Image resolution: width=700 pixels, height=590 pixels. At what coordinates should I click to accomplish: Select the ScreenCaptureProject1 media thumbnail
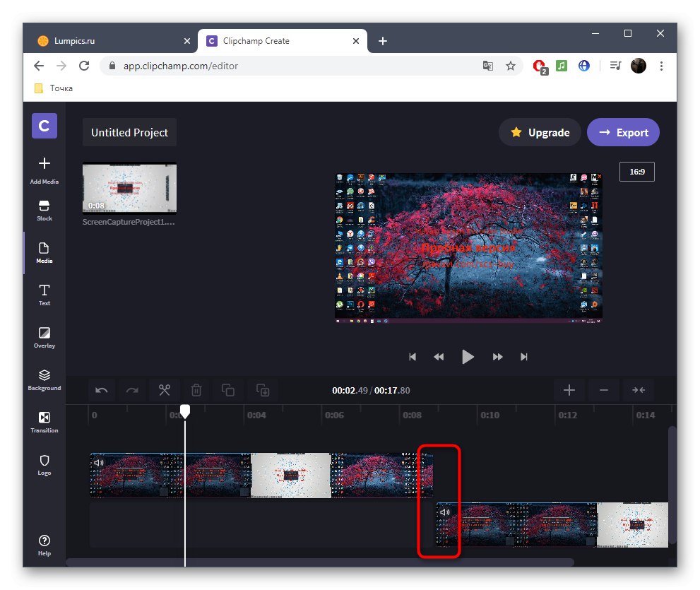tap(129, 188)
